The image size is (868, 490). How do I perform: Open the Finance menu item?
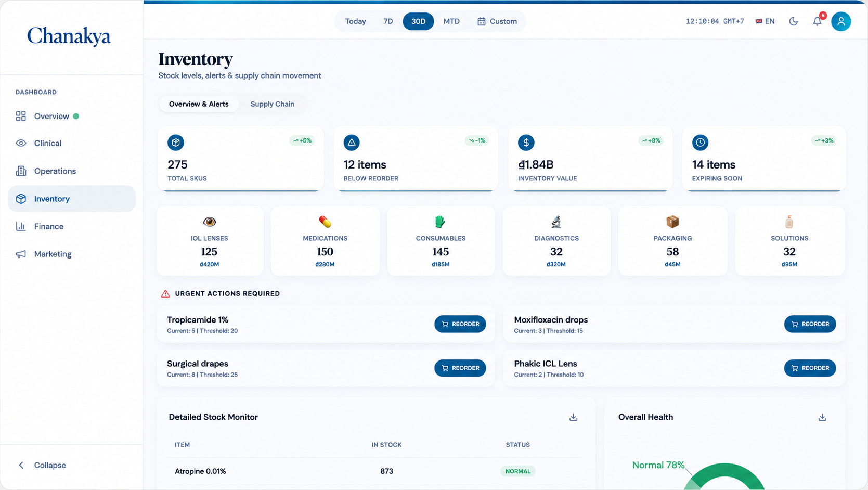pos(72,226)
